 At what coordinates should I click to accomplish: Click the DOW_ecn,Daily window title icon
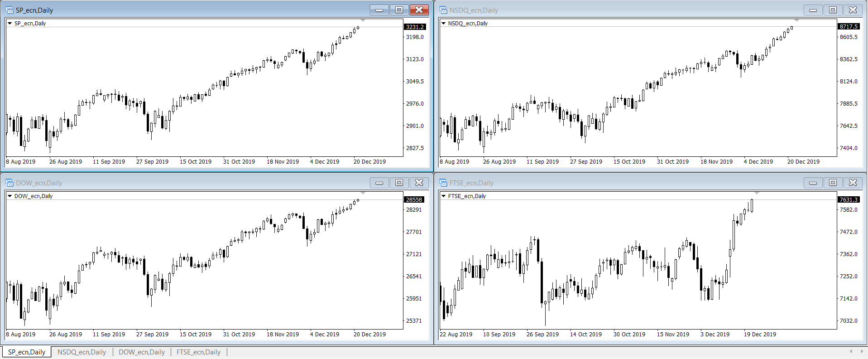point(10,183)
